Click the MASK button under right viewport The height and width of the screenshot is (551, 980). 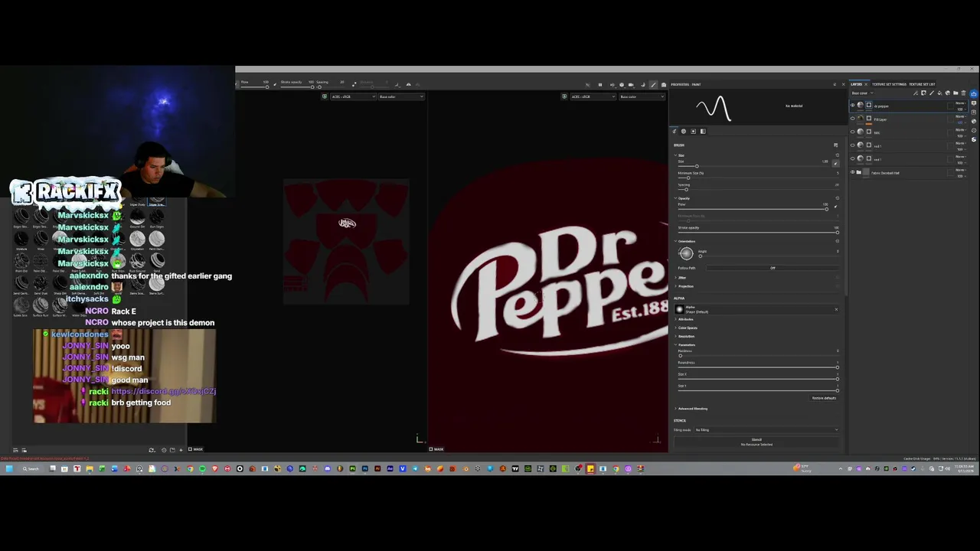pos(436,449)
